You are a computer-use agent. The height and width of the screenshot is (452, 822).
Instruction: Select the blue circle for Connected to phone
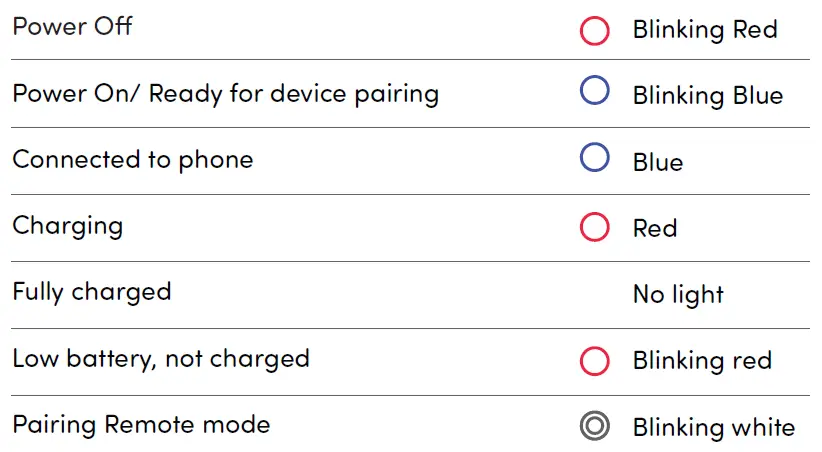pyautogui.click(x=594, y=158)
